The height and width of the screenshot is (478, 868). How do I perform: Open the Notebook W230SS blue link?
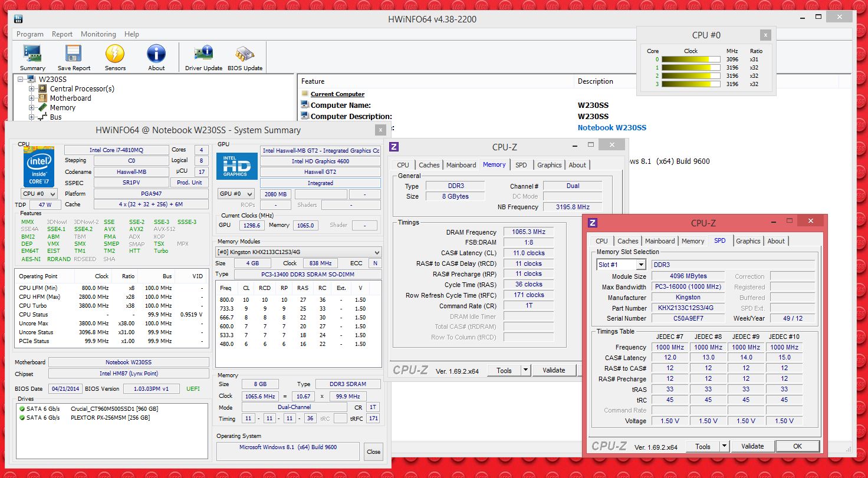[x=611, y=127]
